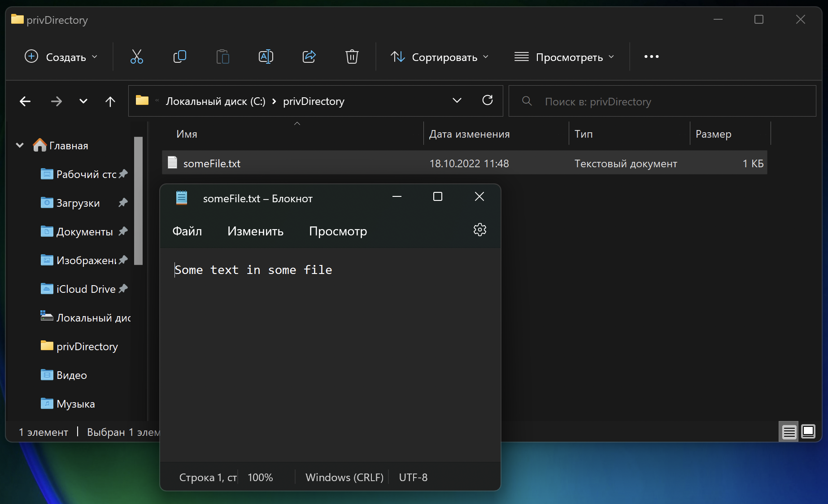This screenshot has width=828, height=504.
Task: Click the Rename icon in toolbar
Action: [266, 57]
